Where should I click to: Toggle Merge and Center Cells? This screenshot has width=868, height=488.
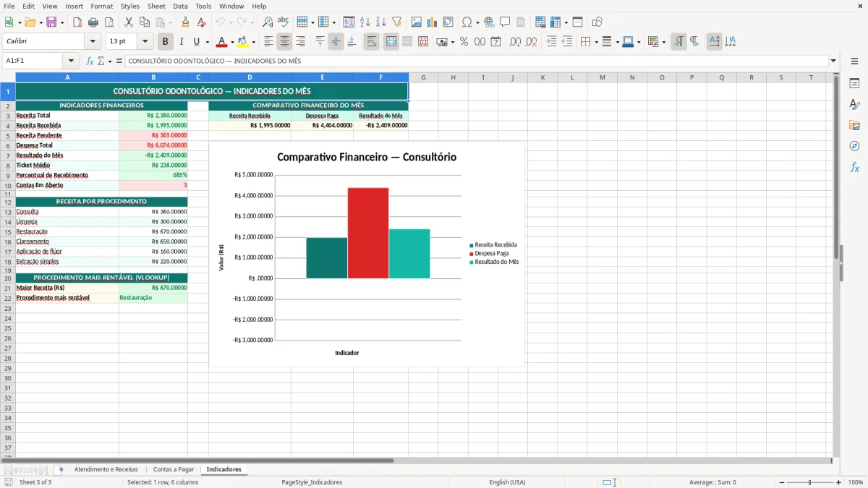pyautogui.click(x=391, y=42)
